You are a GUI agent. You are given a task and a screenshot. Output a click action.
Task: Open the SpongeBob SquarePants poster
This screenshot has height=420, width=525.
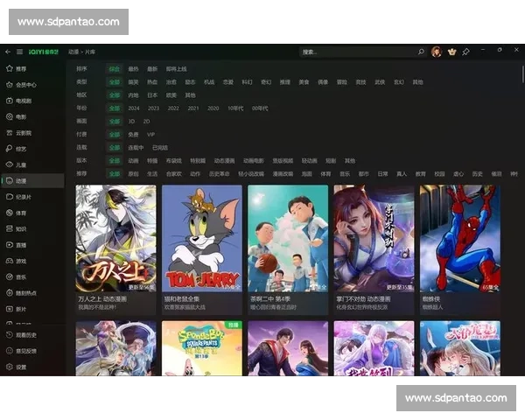[x=202, y=348]
